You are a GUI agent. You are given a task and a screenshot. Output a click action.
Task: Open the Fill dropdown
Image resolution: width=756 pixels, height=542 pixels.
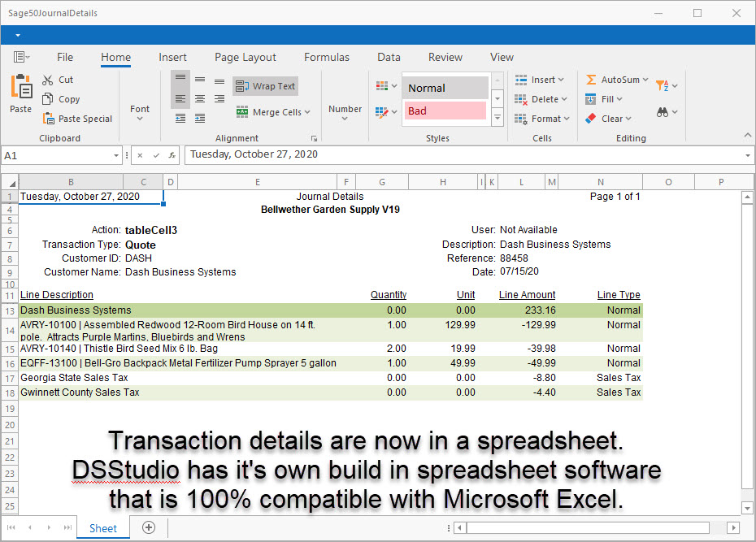604,99
